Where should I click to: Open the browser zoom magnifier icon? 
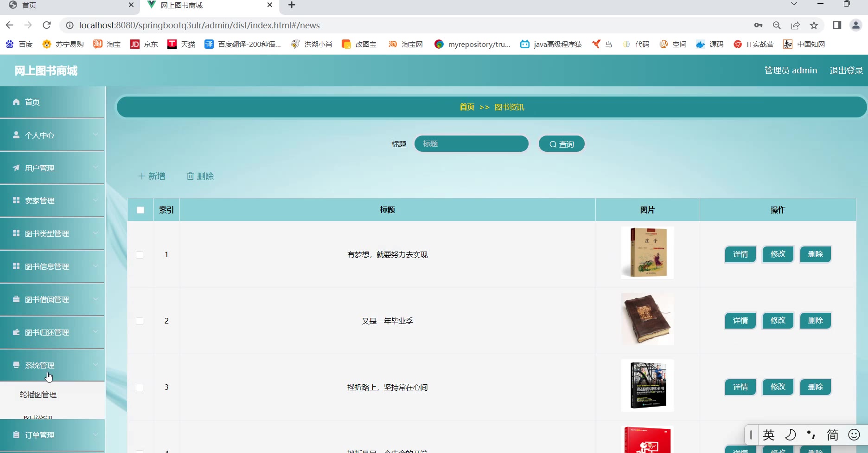click(x=777, y=25)
